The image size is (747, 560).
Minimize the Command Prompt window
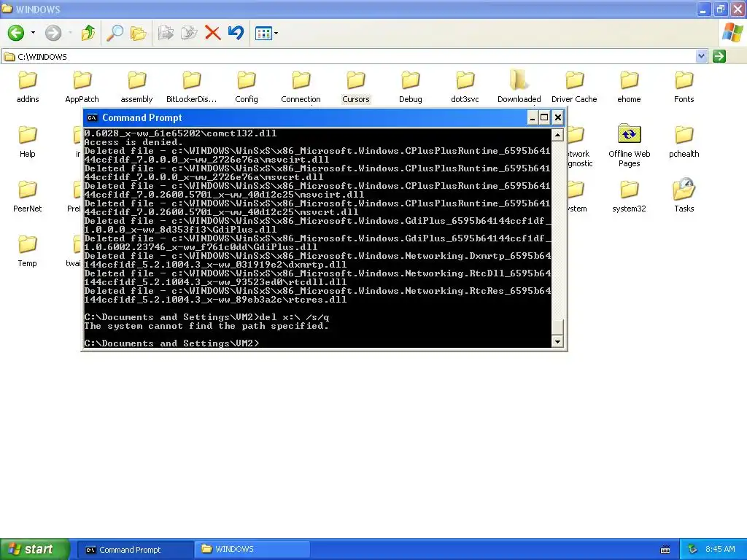533,117
